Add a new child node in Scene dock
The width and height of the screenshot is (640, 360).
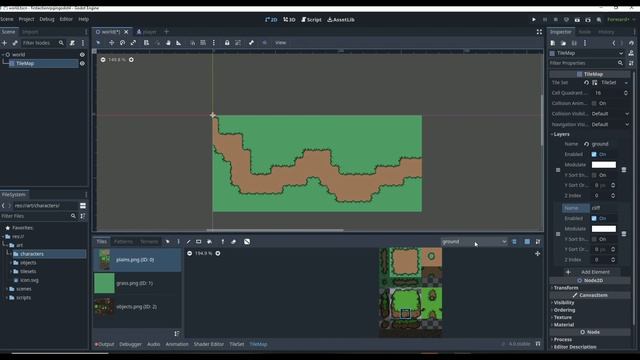click(x=4, y=43)
